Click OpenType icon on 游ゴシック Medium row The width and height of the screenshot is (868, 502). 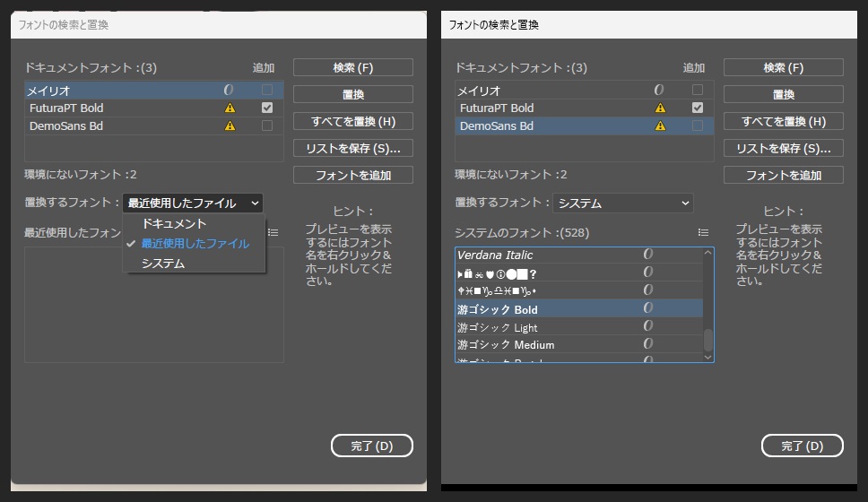[648, 343]
